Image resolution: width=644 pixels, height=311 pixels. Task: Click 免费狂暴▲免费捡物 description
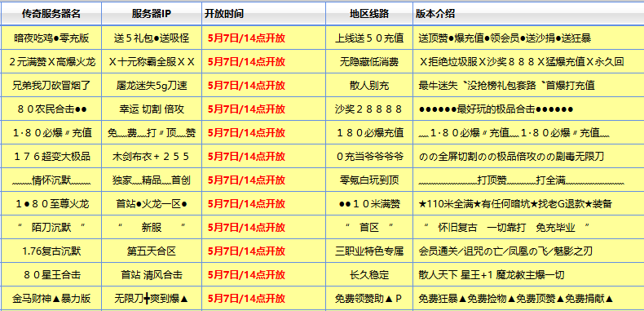pyautogui.click(x=516, y=298)
